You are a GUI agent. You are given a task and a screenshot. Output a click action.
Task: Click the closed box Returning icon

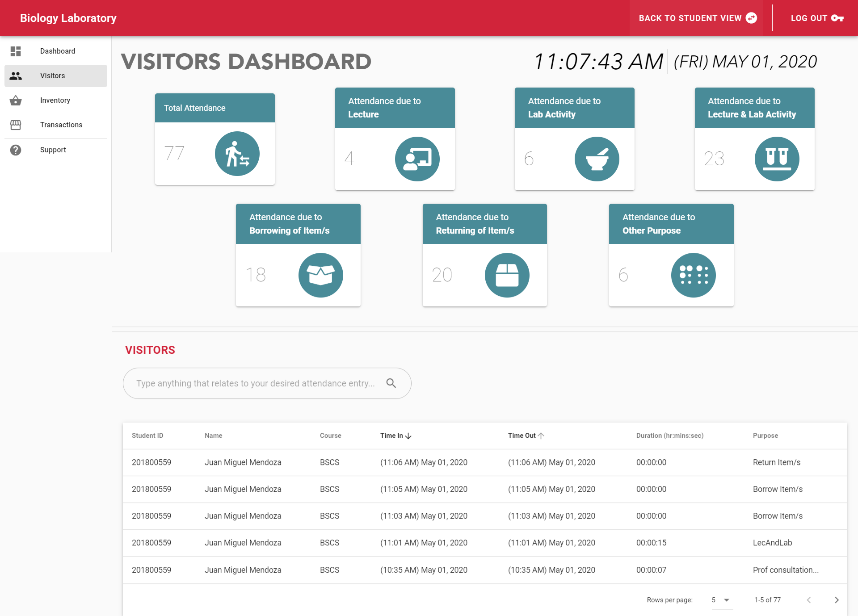[x=507, y=275]
